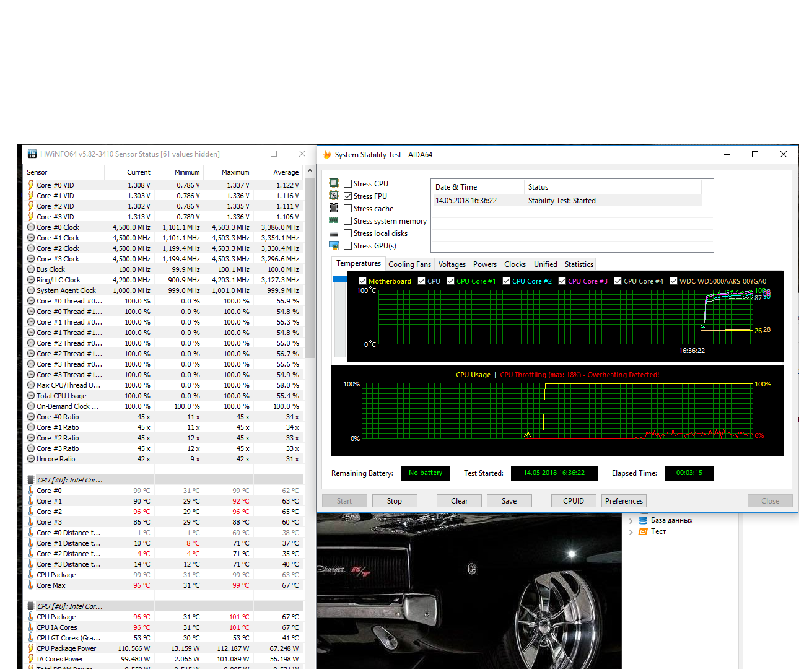
Task: Expand the Тест tree node
Action: click(631, 532)
